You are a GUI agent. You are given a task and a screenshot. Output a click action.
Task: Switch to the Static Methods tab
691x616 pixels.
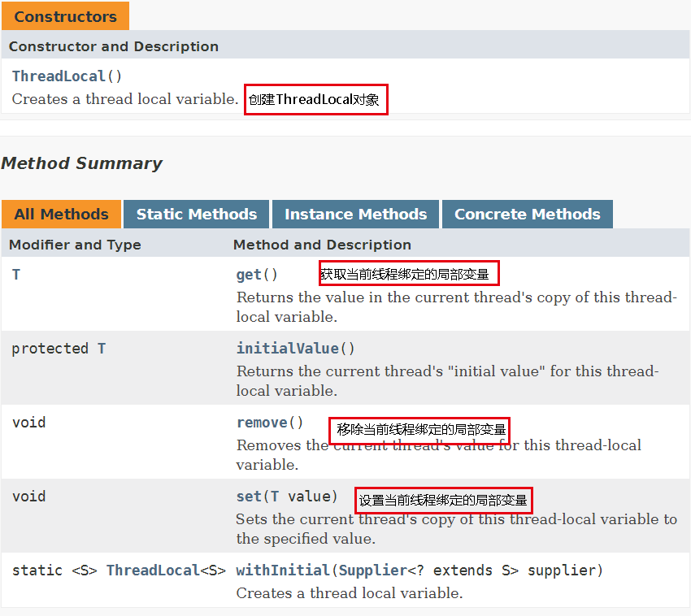pos(196,215)
